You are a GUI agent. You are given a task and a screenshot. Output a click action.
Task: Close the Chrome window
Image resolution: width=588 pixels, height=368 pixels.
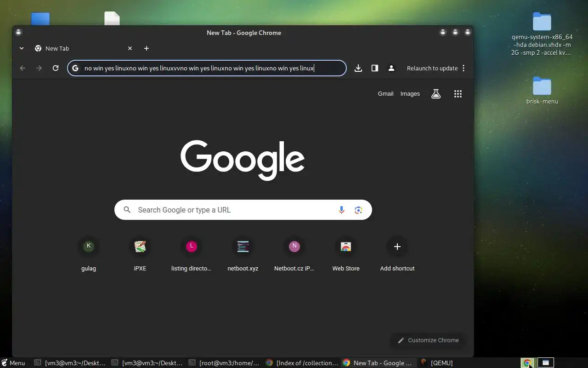[x=468, y=32]
